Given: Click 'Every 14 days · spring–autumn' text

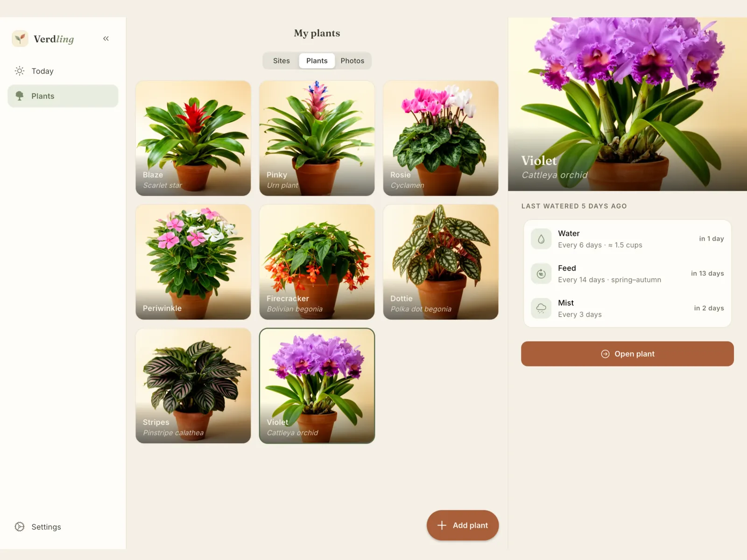Looking at the screenshot, I should coord(609,280).
